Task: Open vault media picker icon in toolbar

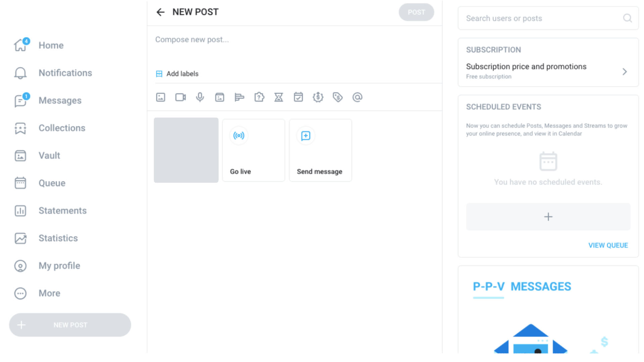Action: 220,97
